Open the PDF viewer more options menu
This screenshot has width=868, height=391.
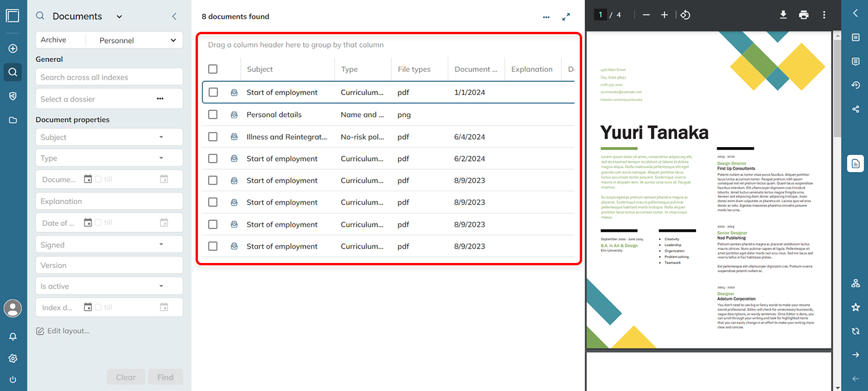[824, 15]
